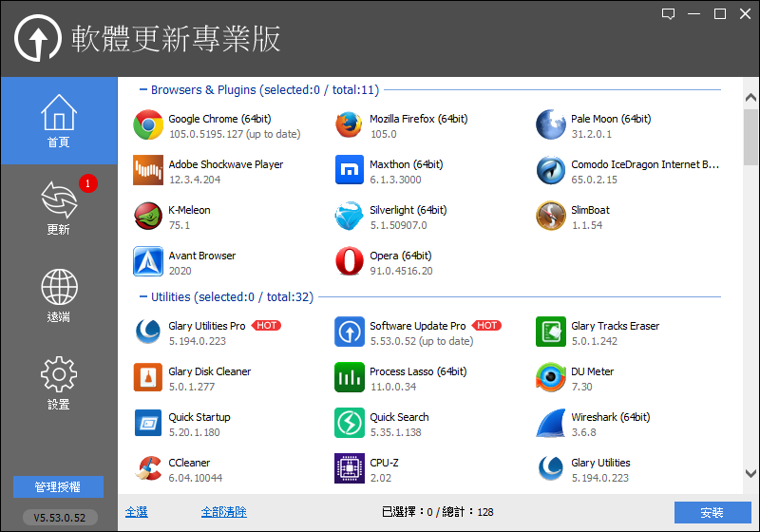Image resolution: width=760 pixels, height=532 pixels.
Task: Click the Quick Search icon
Action: click(x=349, y=423)
